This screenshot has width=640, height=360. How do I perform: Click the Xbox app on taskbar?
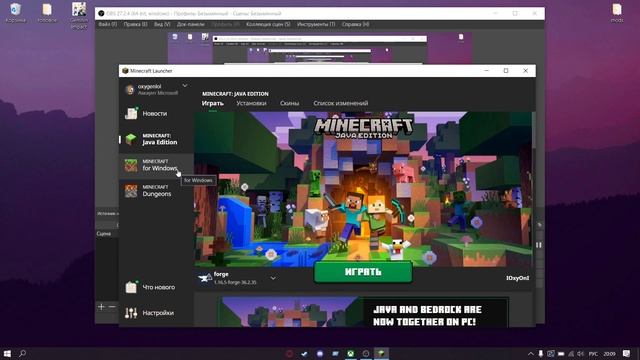[350, 353]
